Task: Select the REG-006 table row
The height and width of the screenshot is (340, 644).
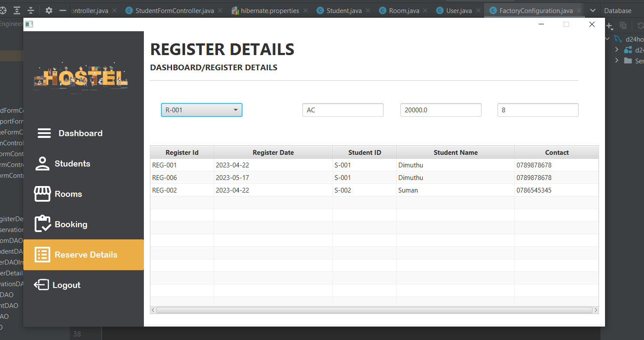Action: [374, 178]
